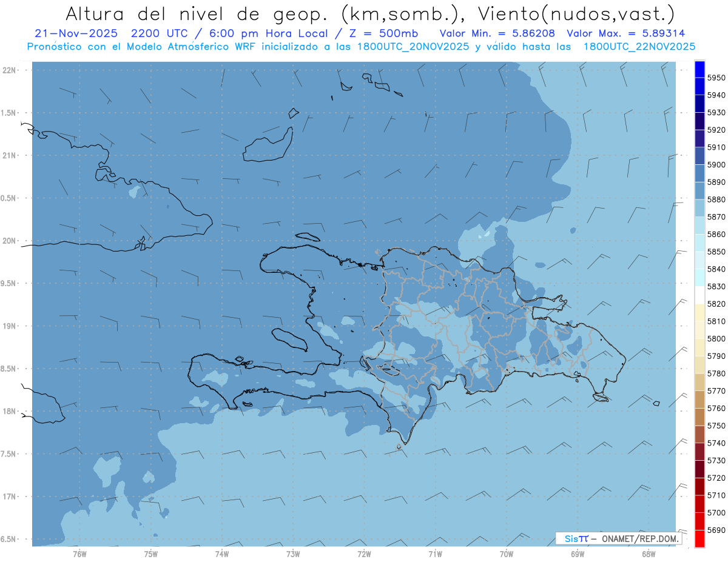Click the '5930' legend value
This screenshot has width=728, height=562.
pyautogui.click(x=716, y=113)
